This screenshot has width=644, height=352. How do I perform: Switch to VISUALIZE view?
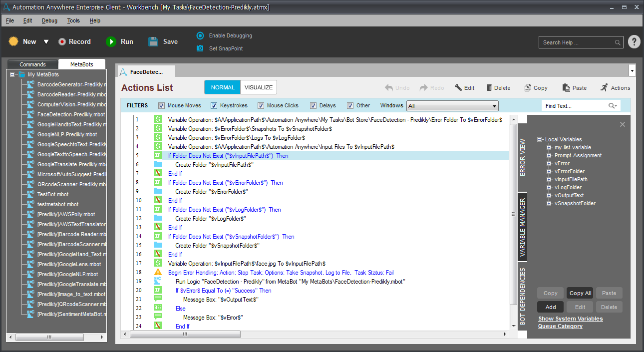[259, 87]
